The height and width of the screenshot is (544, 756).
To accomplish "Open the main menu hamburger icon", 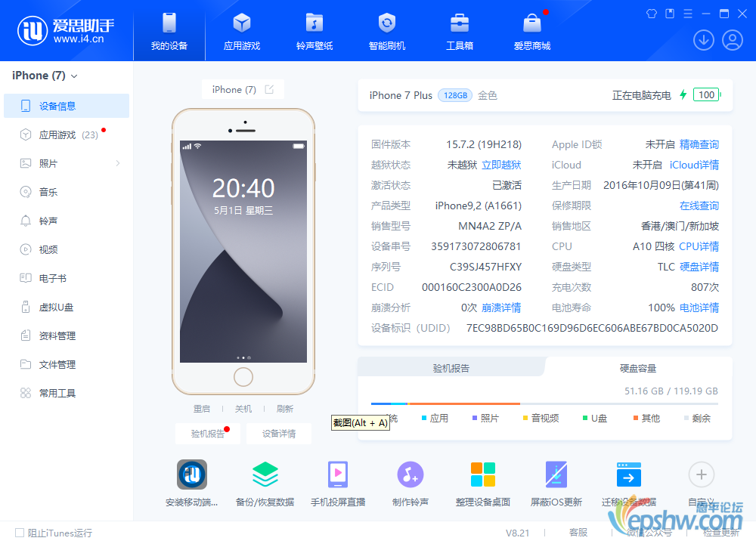I will [688, 14].
